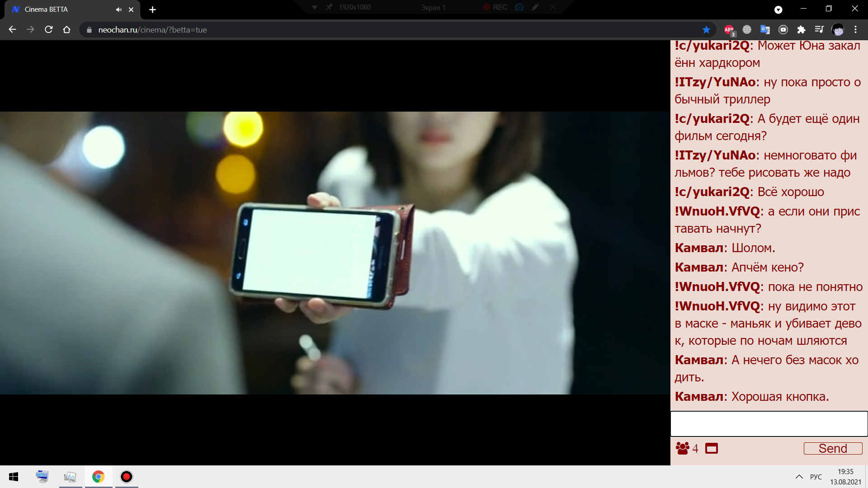Bookmark page with the star icon
Image resolution: width=868 pixels, height=488 pixels.
[706, 30]
